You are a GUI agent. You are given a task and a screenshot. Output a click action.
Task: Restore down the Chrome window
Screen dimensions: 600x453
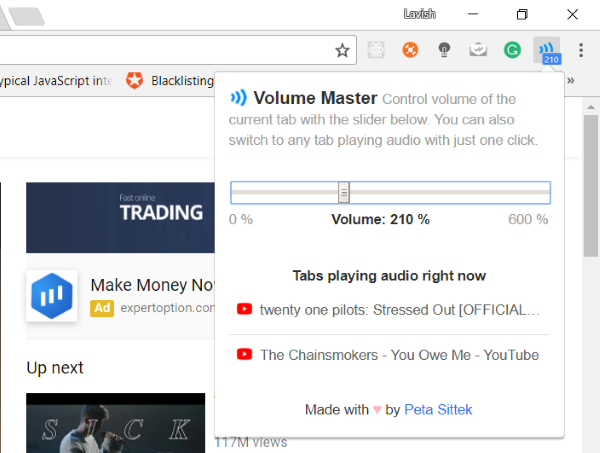[522, 14]
